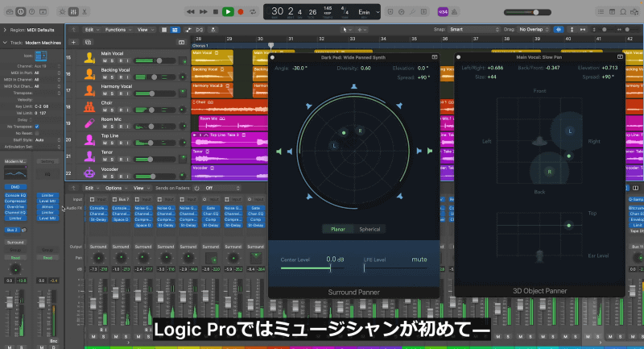Open the mixer View menu
This screenshot has height=349, width=644.
(141, 189)
